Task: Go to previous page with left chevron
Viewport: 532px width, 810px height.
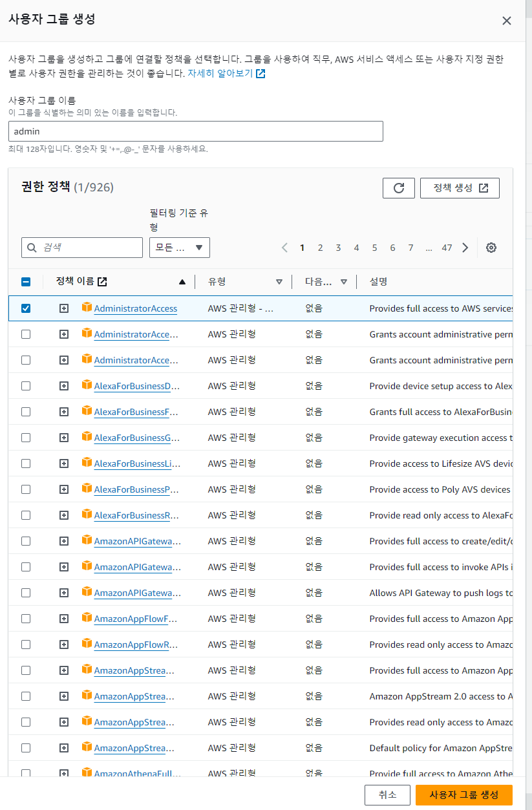Action: [284, 248]
